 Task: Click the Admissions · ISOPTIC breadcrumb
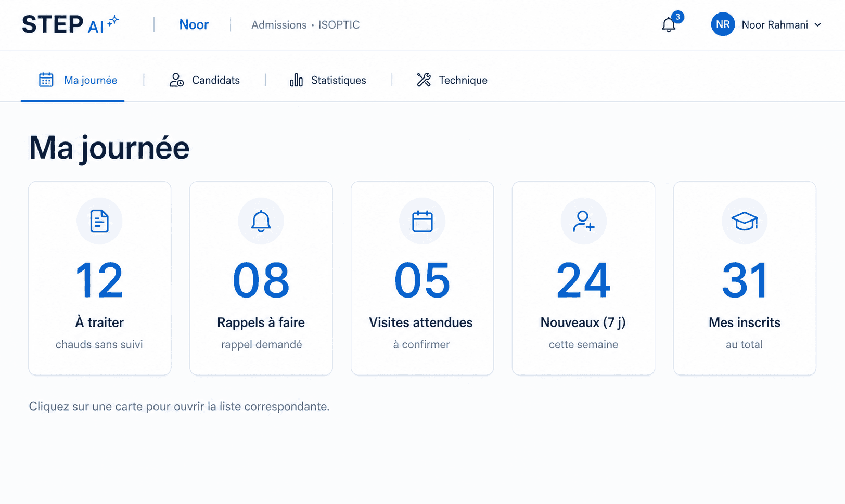click(305, 25)
